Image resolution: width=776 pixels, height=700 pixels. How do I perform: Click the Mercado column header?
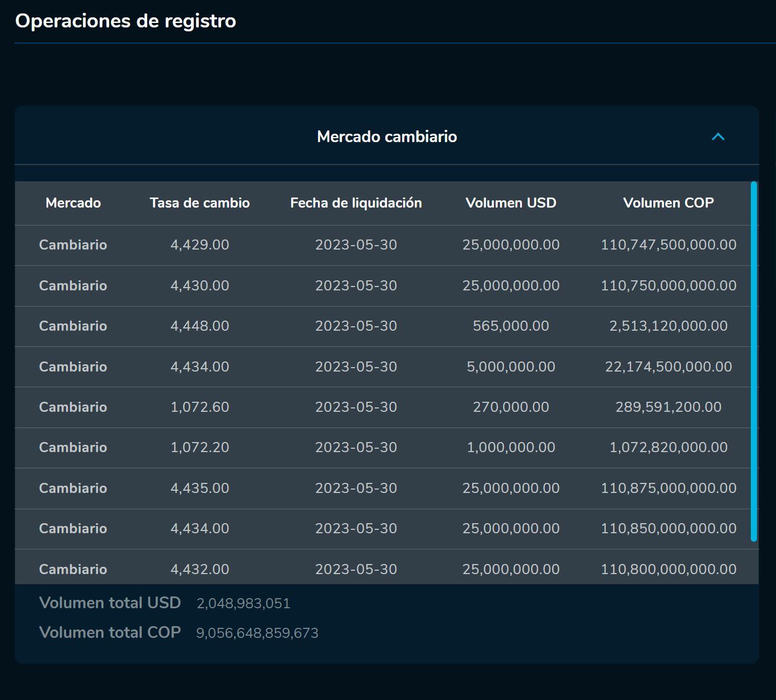point(73,203)
